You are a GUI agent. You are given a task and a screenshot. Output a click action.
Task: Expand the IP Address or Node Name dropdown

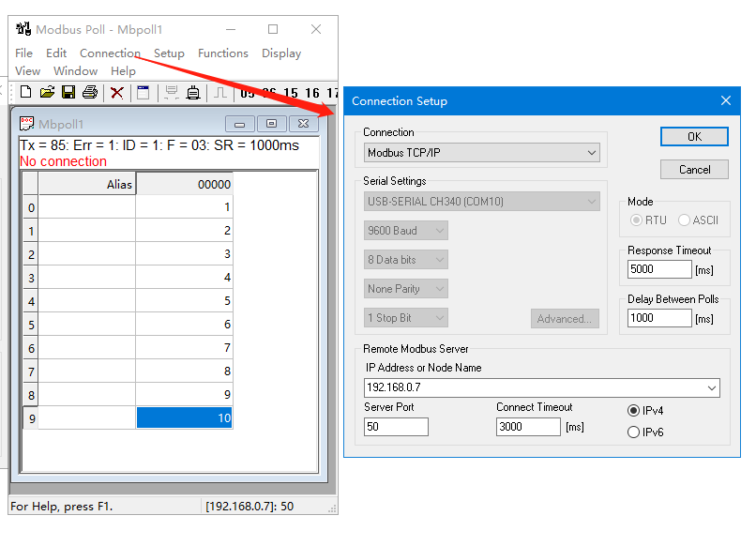point(711,387)
